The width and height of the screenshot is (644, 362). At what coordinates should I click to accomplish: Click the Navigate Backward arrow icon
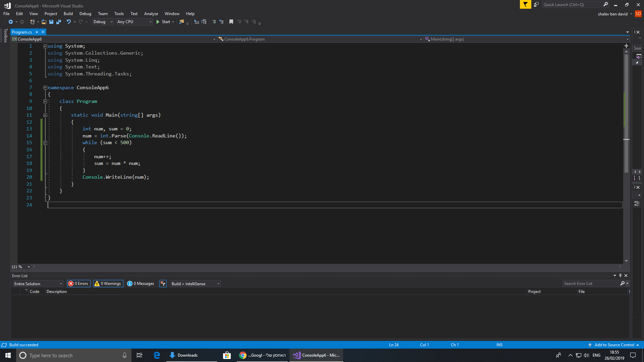point(11,22)
